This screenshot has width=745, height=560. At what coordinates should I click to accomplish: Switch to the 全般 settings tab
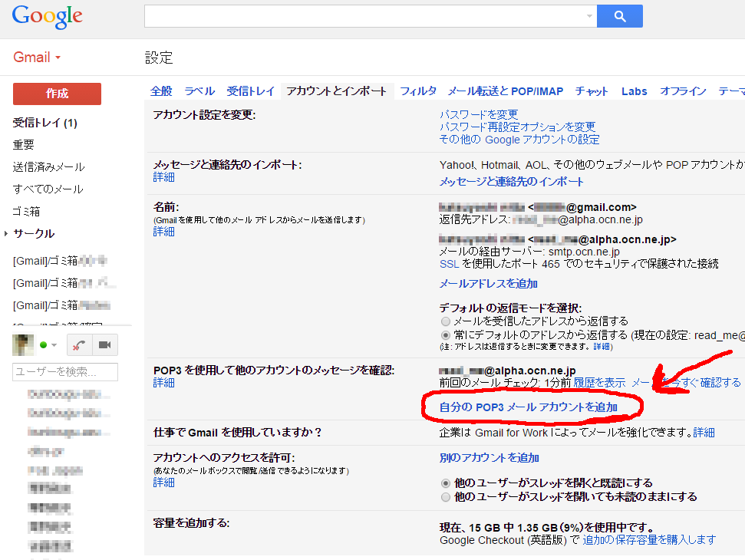[x=161, y=91]
